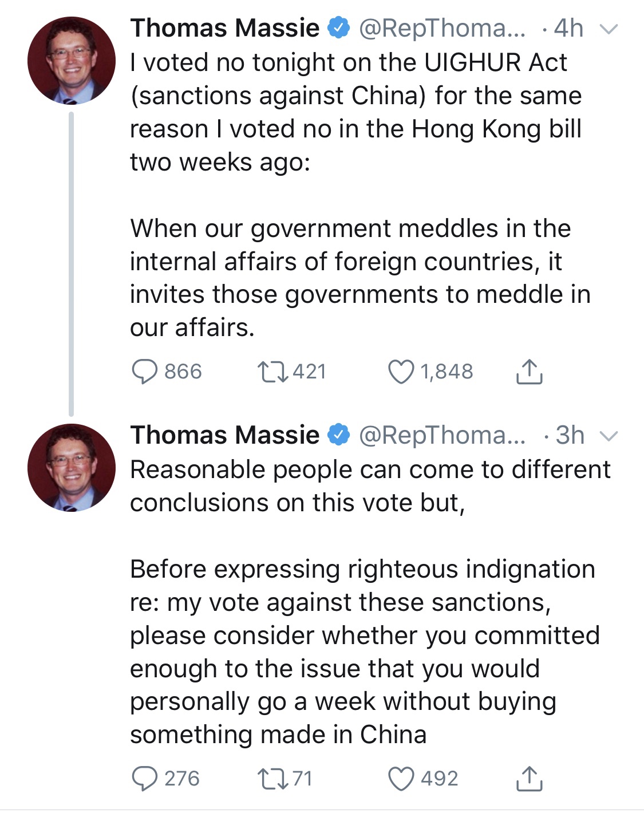Open Thomas Massie avatar on first tweet

(72, 61)
